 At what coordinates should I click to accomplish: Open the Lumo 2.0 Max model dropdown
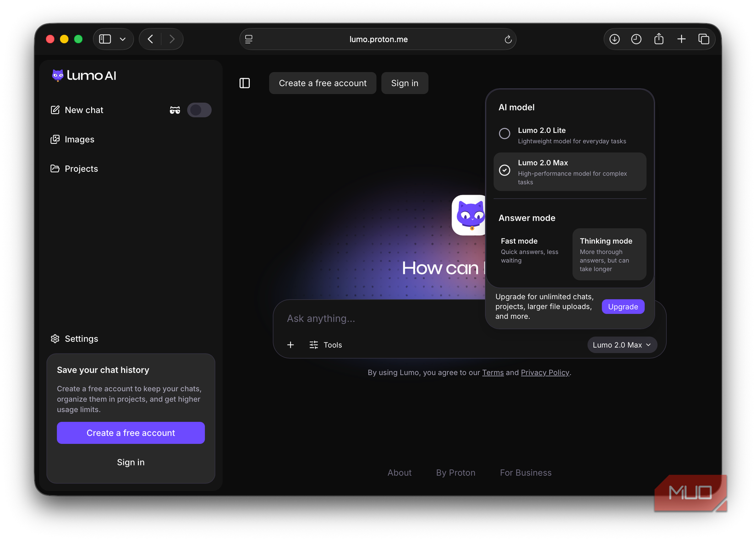(x=622, y=345)
